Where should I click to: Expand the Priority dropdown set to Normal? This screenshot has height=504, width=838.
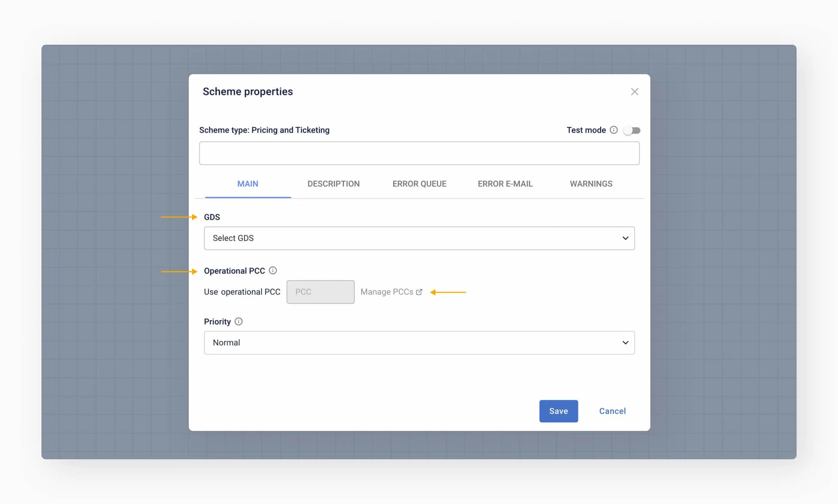click(419, 343)
